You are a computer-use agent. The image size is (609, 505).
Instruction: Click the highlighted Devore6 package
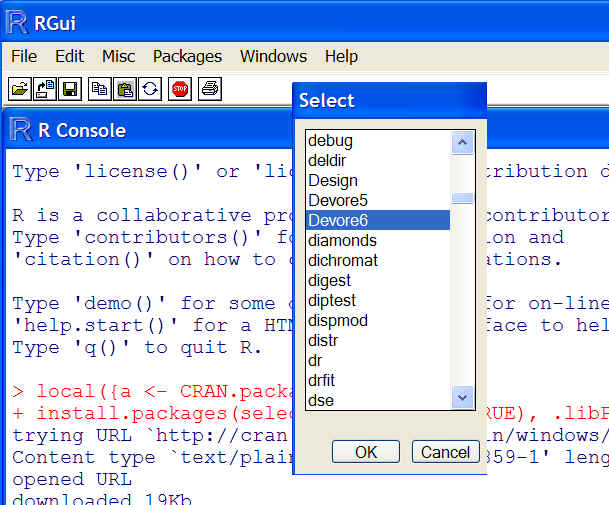(x=378, y=220)
